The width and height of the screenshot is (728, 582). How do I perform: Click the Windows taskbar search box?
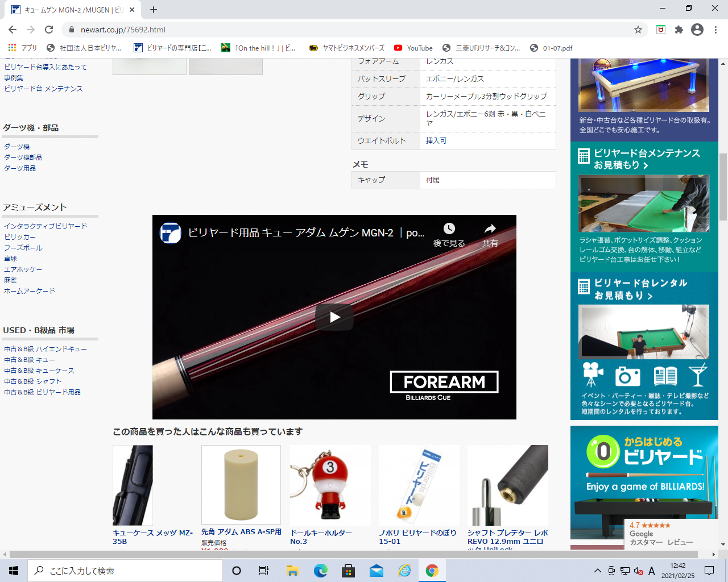(125, 571)
